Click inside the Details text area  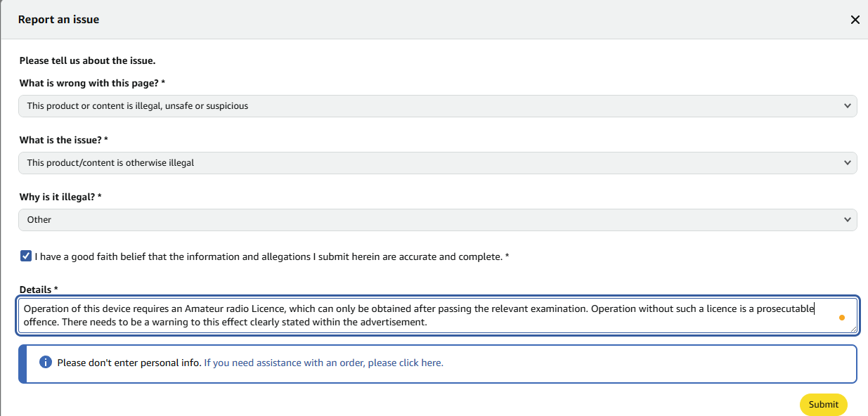(x=438, y=316)
